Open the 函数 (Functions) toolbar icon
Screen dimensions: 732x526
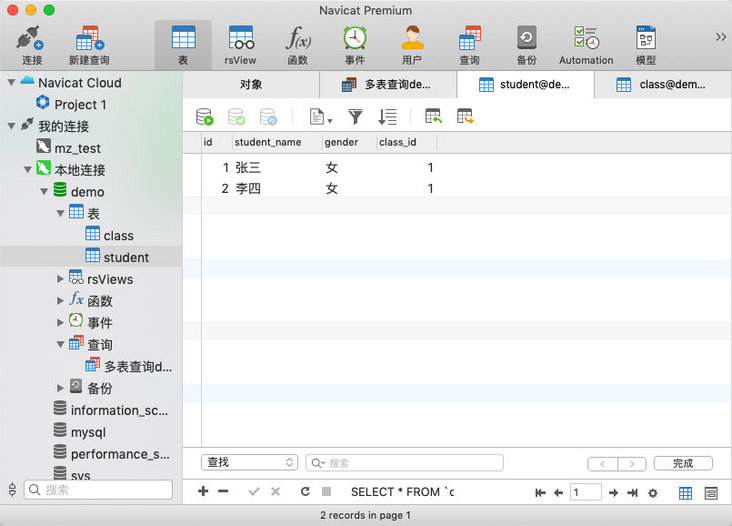tap(297, 45)
